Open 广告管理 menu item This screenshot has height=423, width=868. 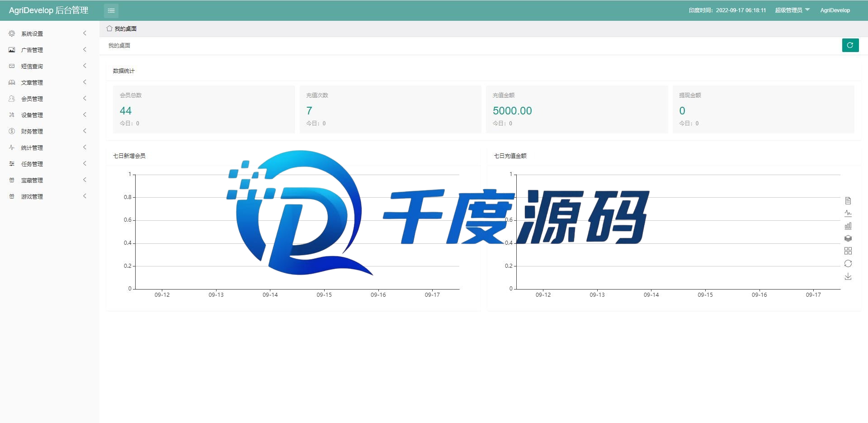click(x=50, y=50)
